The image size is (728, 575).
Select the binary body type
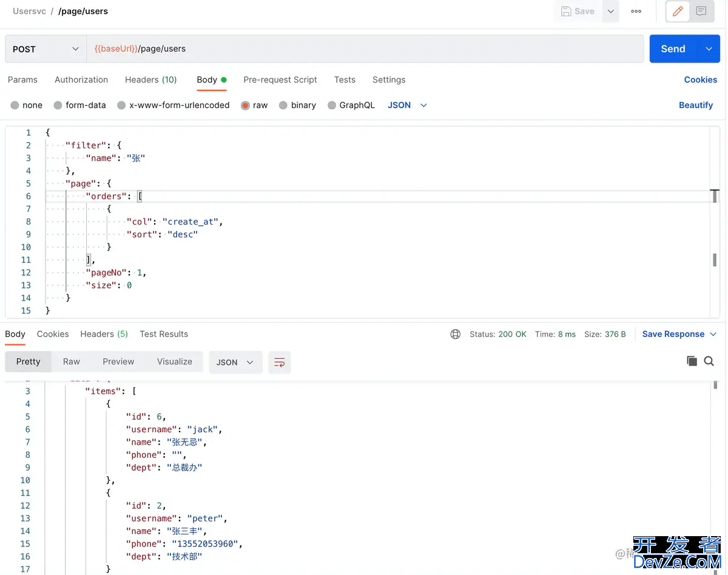tap(297, 105)
